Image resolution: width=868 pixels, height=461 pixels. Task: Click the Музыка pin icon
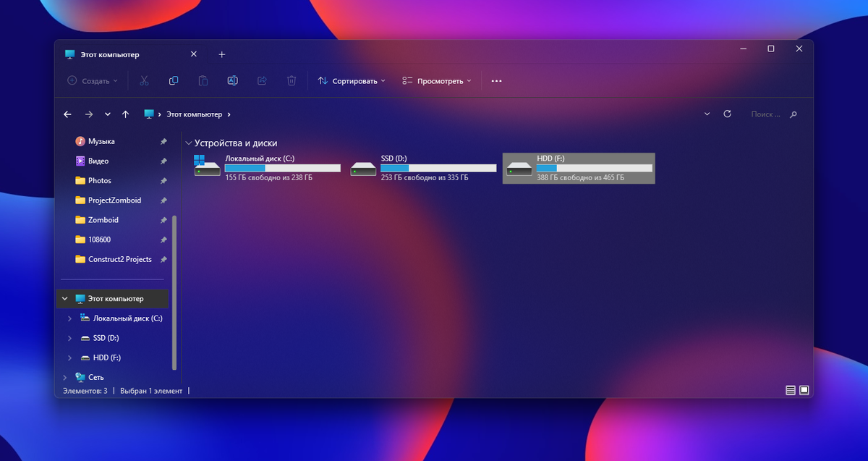coord(163,142)
